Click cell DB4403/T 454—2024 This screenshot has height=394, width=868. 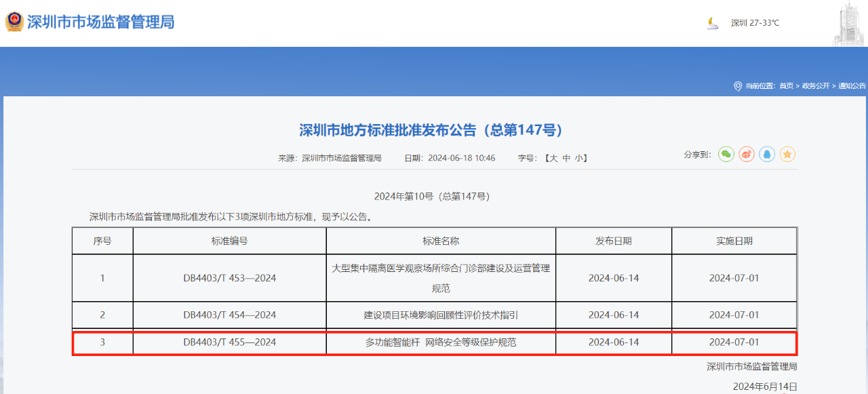point(229,315)
